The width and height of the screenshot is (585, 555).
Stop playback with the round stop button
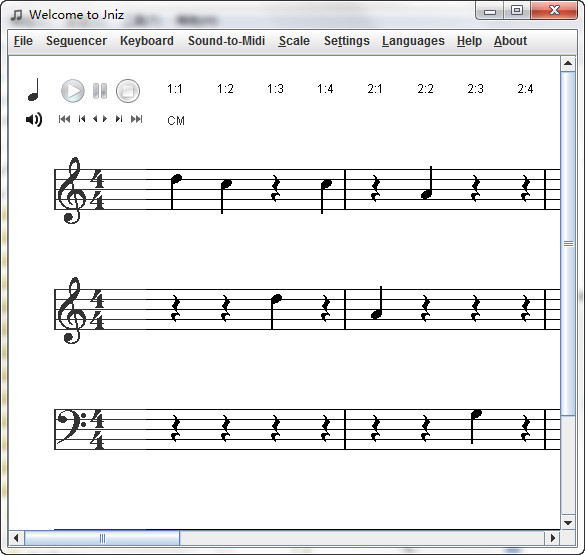128,91
